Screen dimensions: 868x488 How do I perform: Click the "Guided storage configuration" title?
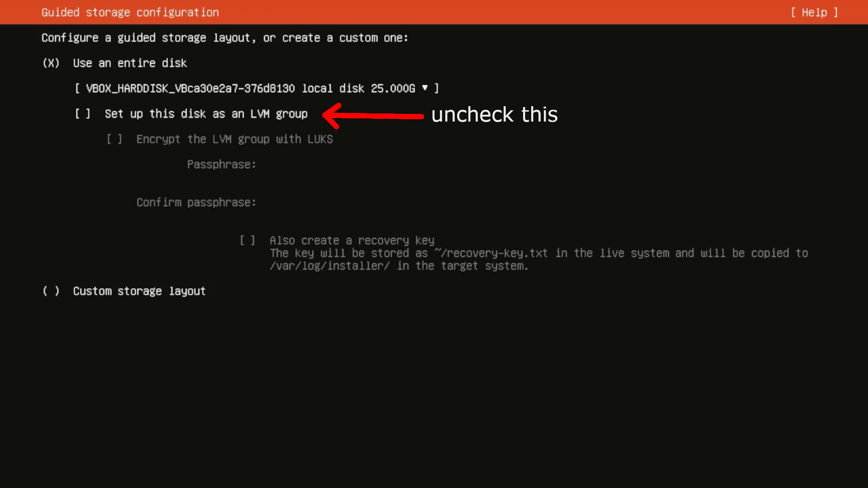pyautogui.click(x=130, y=13)
